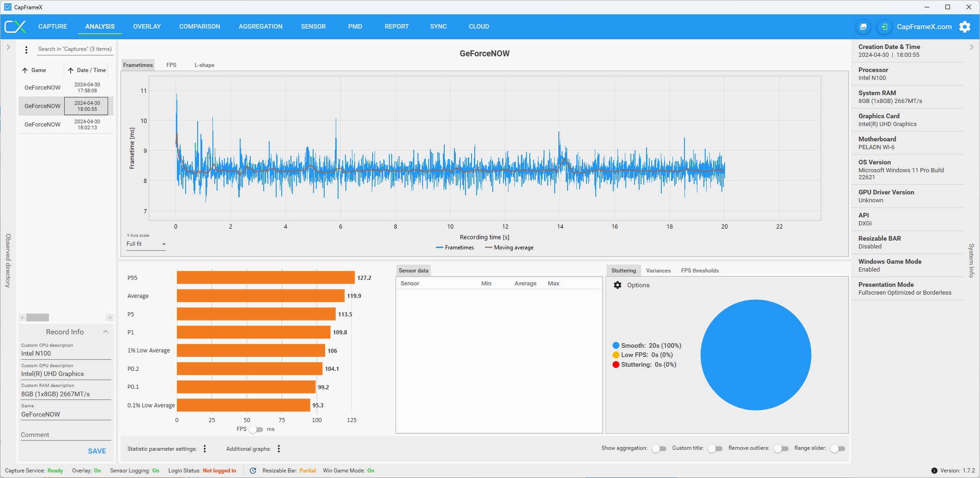Toggle Remove outliers switch
Viewport: 980px width, 478px height.
[781, 448]
